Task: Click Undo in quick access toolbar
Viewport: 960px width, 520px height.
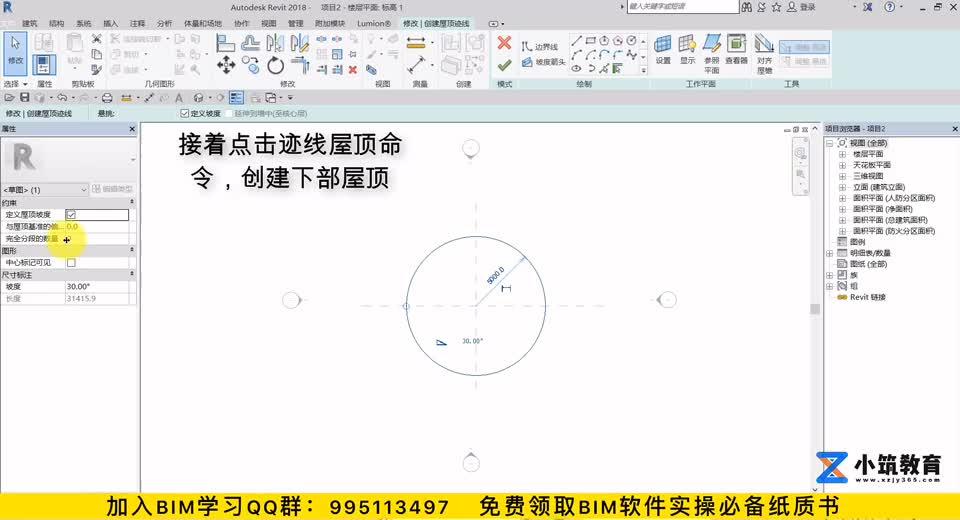Action: pyautogui.click(x=62, y=97)
